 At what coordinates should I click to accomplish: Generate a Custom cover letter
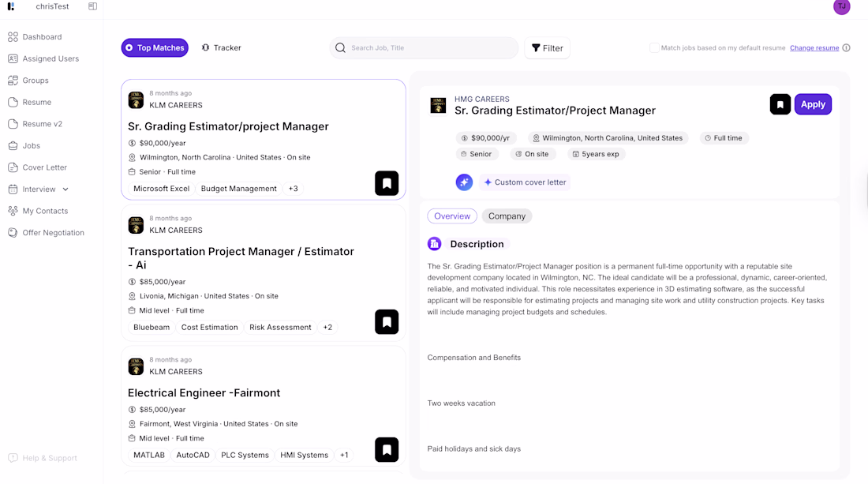[x=525, y=182]
